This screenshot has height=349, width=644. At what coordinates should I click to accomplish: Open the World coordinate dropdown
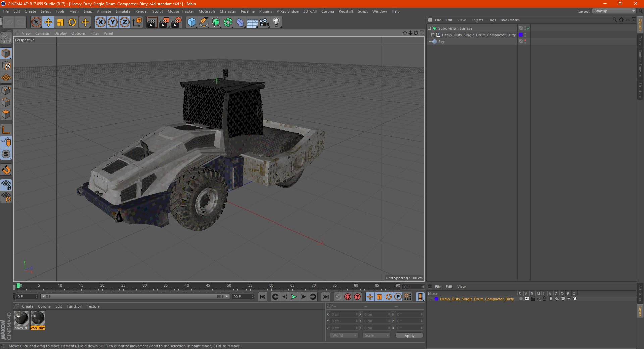(344, 335)
